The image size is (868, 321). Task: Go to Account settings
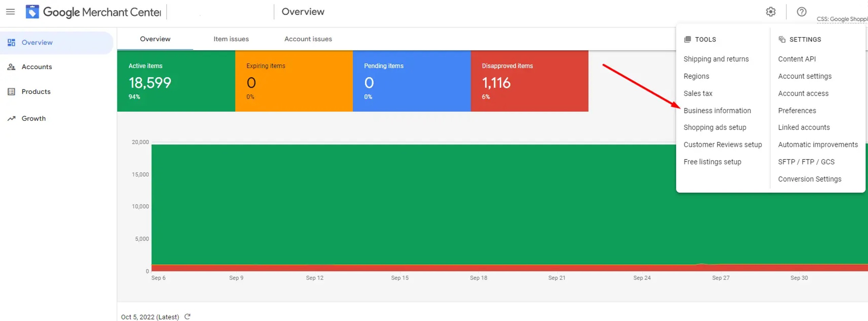805,76
